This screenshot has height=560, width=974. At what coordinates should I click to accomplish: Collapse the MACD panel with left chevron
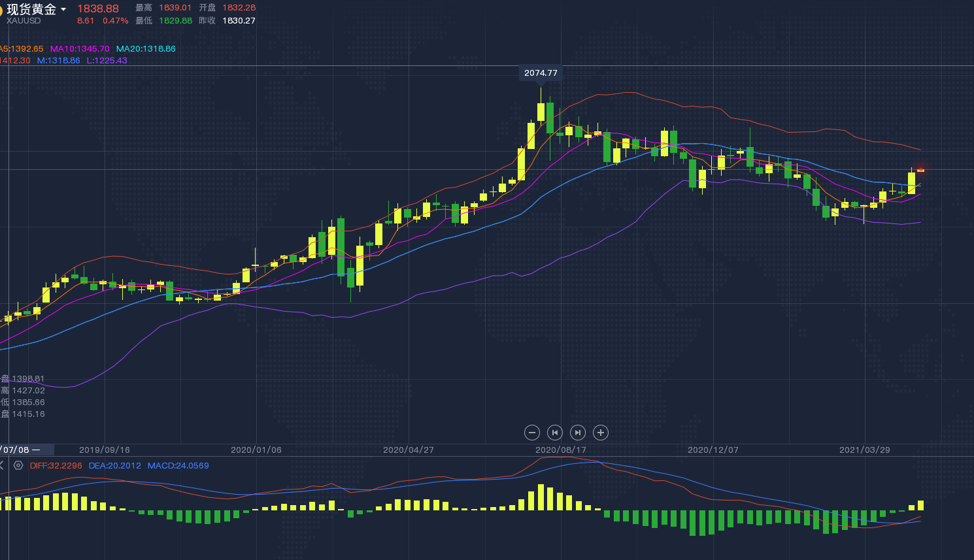click(x=2, y=465)
